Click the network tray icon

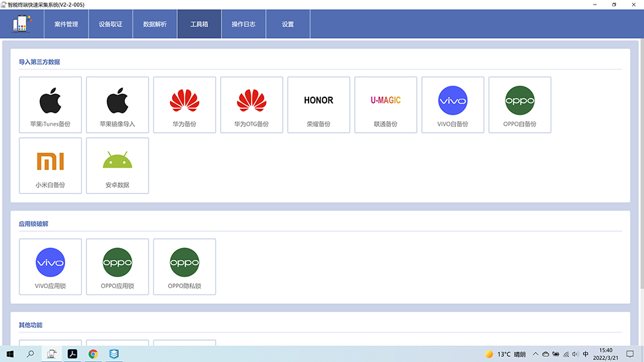click(x=566, y=354)
